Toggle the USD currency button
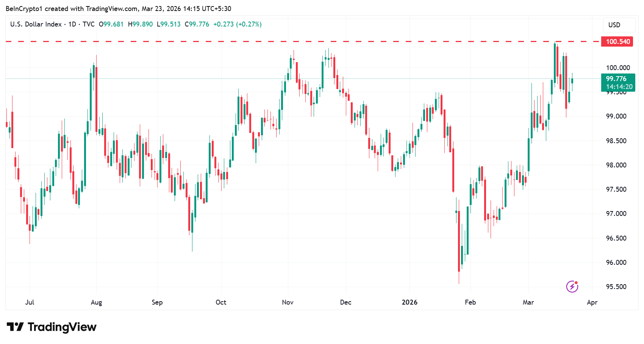 [619, 25]
